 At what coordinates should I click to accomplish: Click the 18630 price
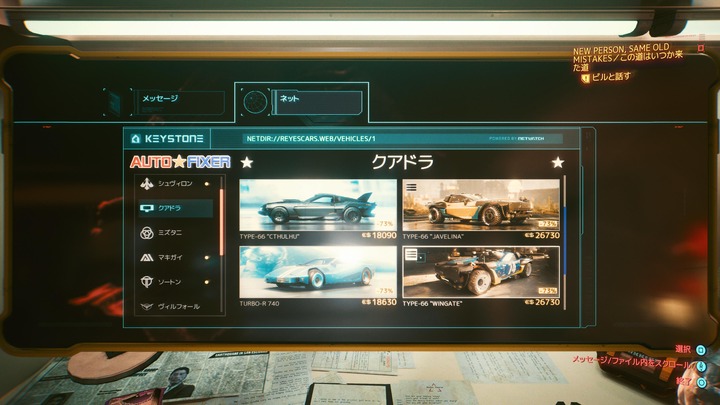click(379, 302)
